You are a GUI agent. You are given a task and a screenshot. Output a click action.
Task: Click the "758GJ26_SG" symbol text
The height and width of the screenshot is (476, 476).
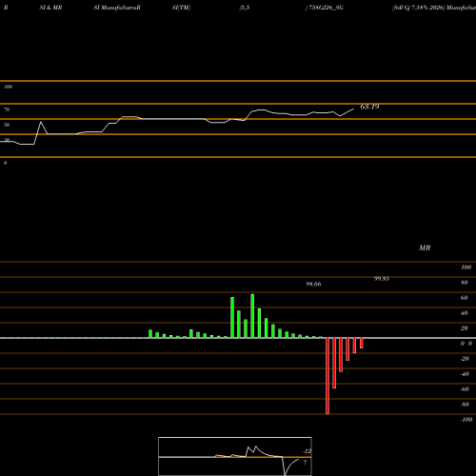click(326, 8)
